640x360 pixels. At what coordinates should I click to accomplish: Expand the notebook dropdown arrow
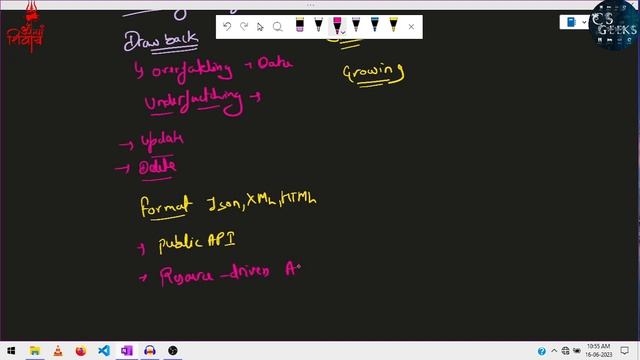click(x=584, y=22)
